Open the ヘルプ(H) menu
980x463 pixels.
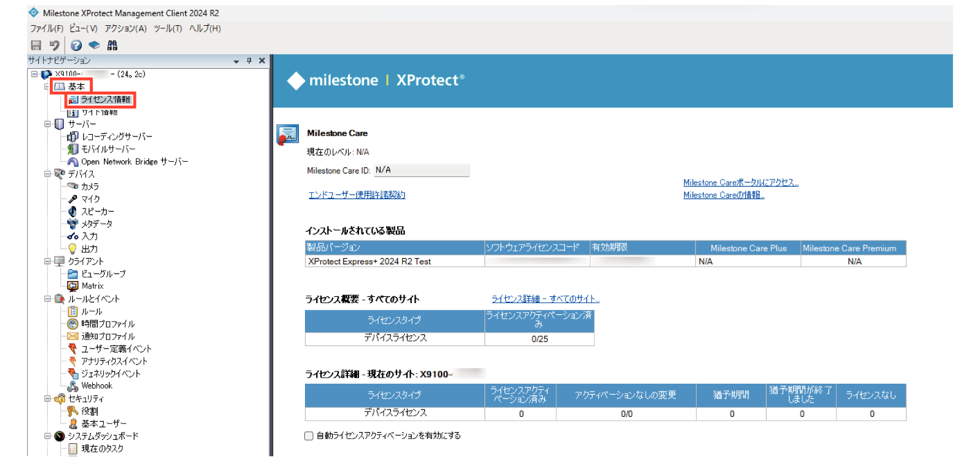point(205,28)
